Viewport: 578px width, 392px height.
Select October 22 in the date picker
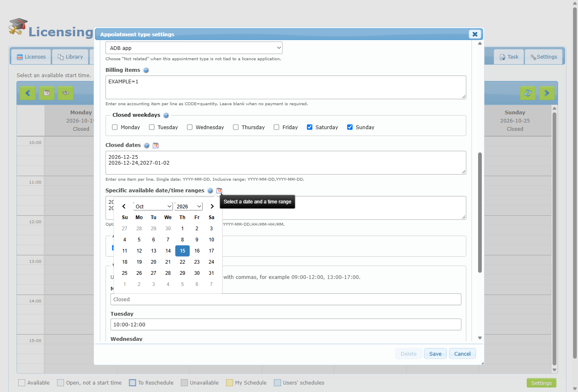click(x=182, y=262)
